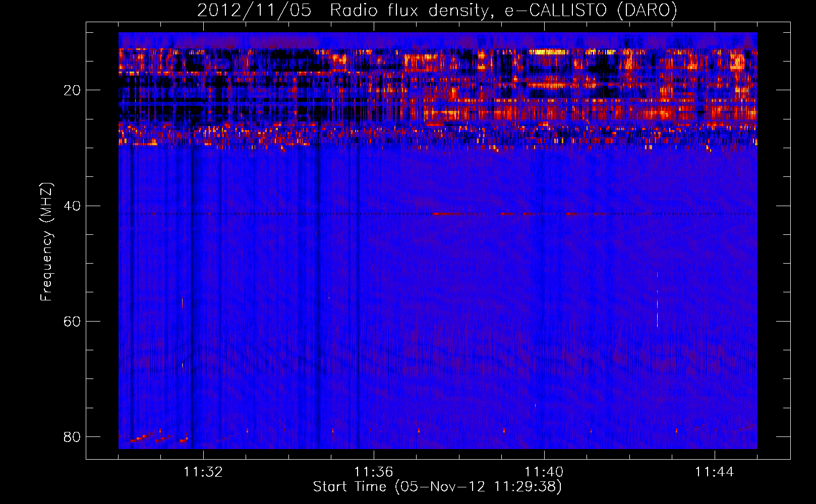Click the 20 frequency tick label
The height and width of the screenshot is (504, 816).
pyautogui.click(x=72, y=90)
